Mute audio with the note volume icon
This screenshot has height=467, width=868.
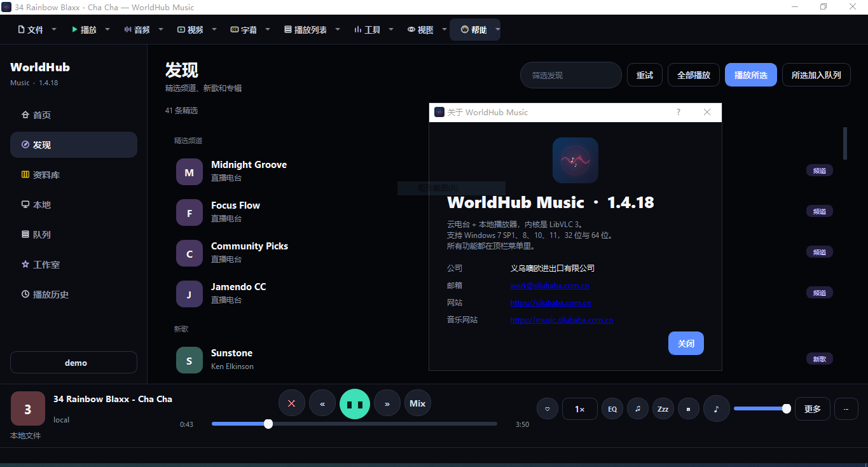717,408
